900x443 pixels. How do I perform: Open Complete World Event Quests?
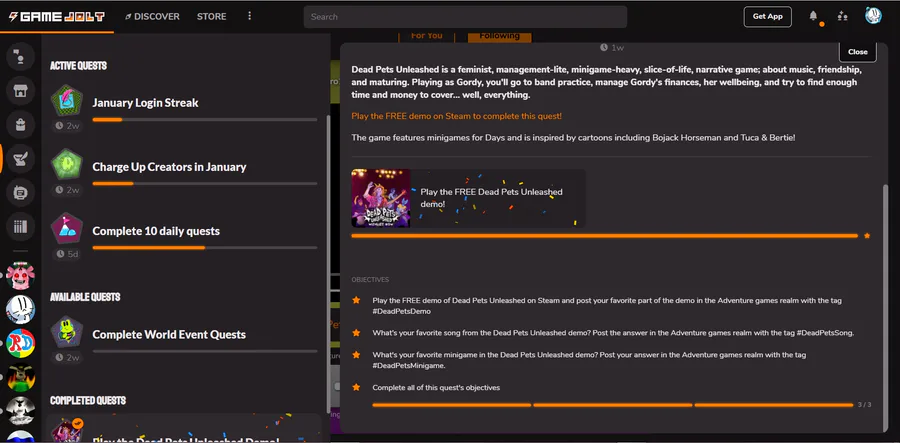[x=184, y=339]
